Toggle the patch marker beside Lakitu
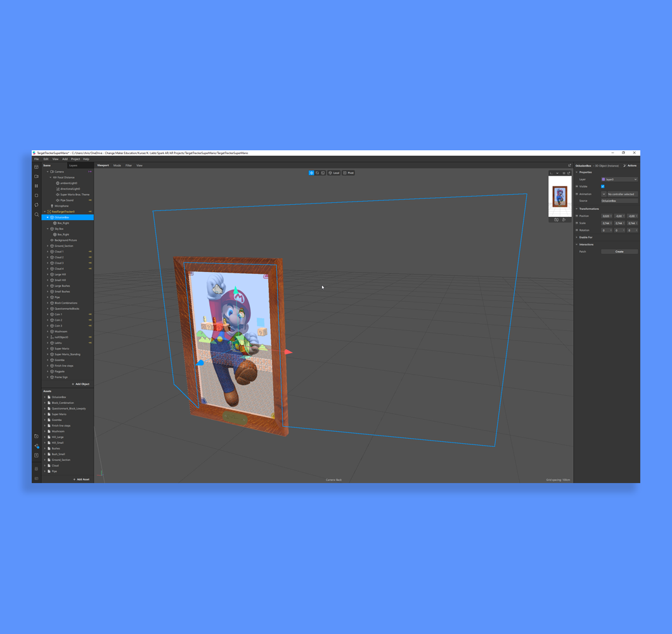Image resolution: width=672 pixels, height=634 pixels. tap(90, 343)
